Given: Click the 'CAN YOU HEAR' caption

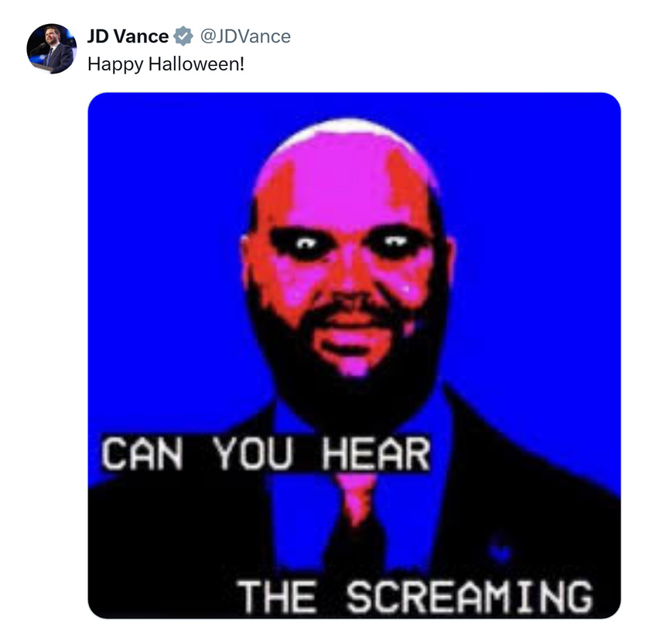Looking at the screenshot, I should point(266,454).
